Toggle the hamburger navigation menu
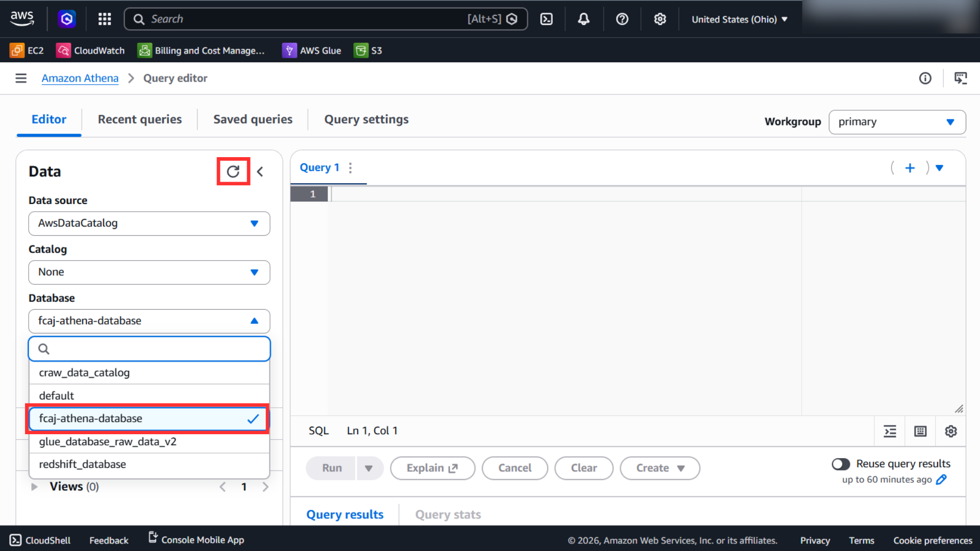Screen dimensions: 980x551 click(x=21, y=78)
